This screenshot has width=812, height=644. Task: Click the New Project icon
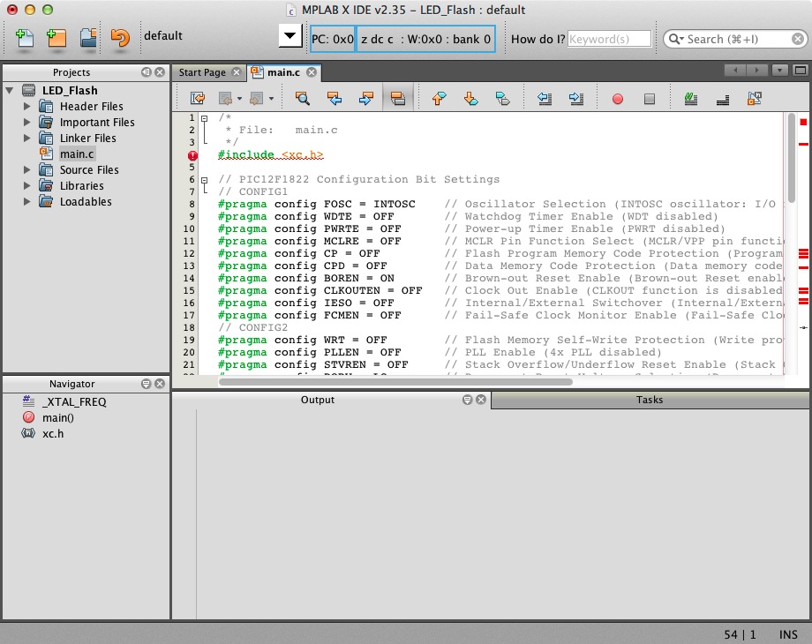coord(56,37)
